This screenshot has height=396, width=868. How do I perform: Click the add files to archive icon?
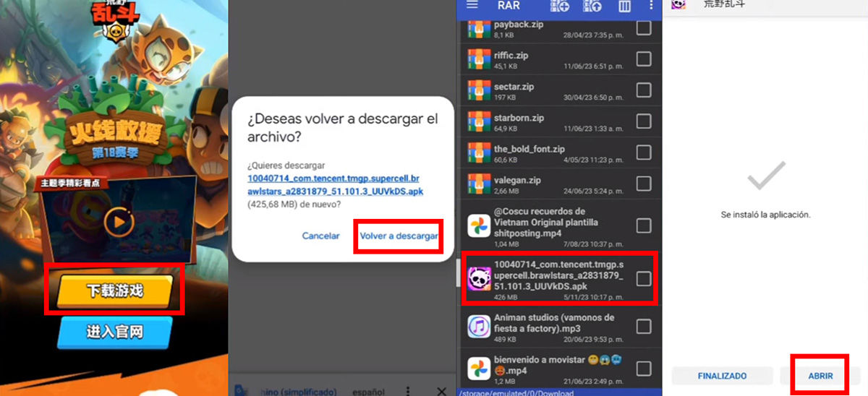[559, 6]
